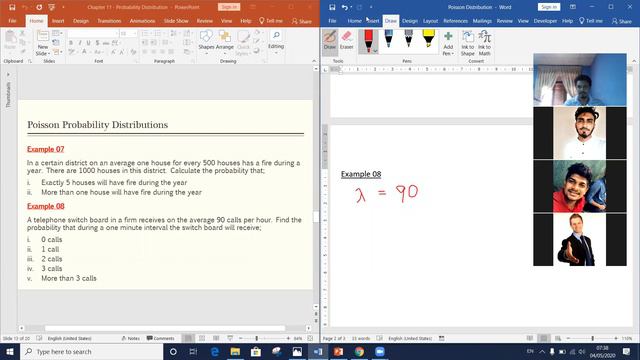This screenshot has width=640, height=360.
Task: Open Word References tab
Action: pyautogui.click(x=456, y=21)
